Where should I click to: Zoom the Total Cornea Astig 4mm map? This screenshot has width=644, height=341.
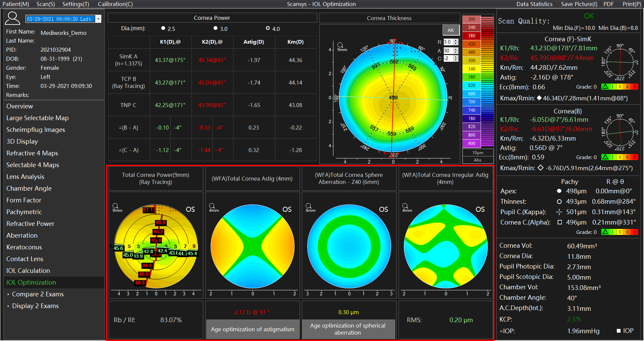212,206
